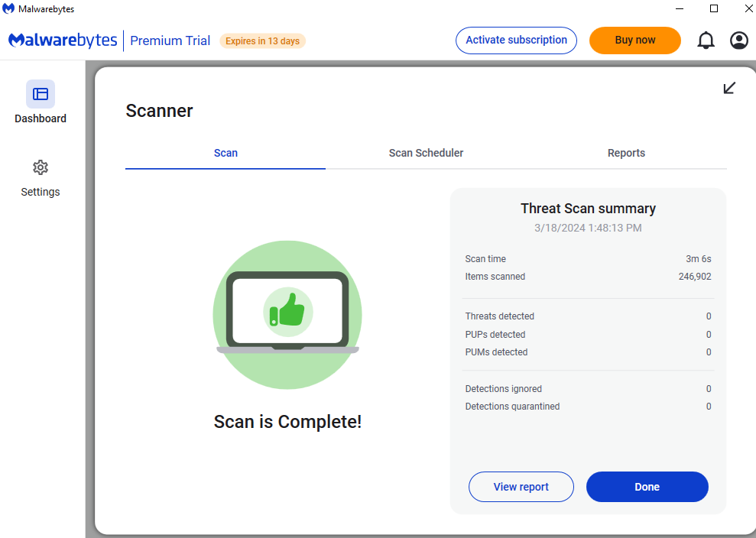The height and width of the screenshot is (538, 756).
Task: Switch to the Scan tab
Action: [x=226, y=153]
